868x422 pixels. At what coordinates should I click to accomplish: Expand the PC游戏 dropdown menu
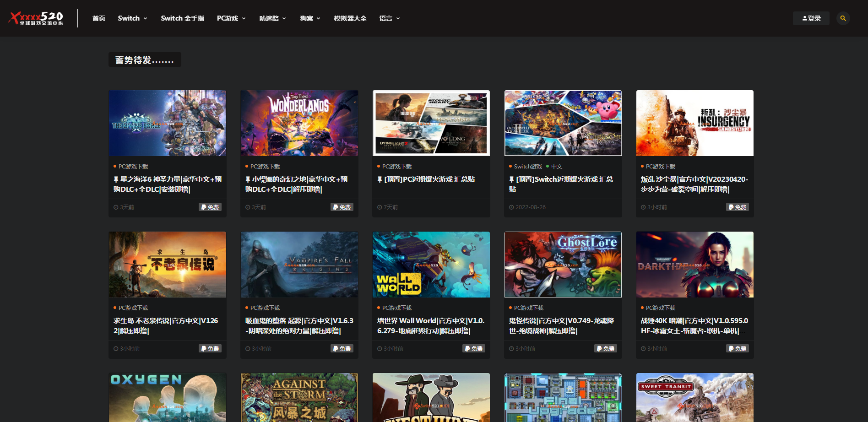[x=231, y=18]
